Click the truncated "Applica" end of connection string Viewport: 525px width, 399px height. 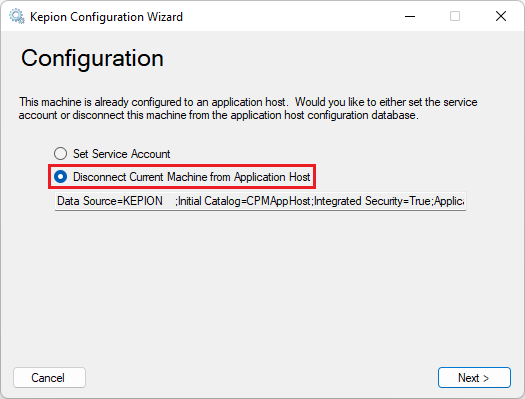[x=449, y=201]
